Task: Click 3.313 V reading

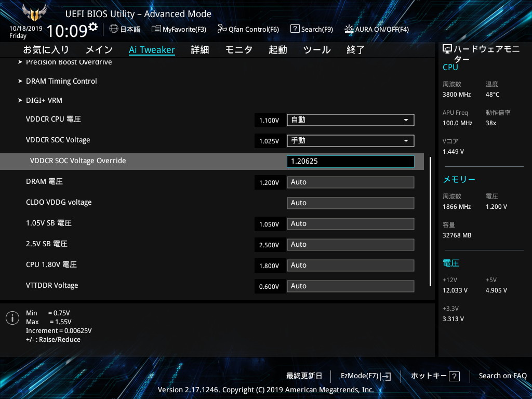Action: coord(453,319)
